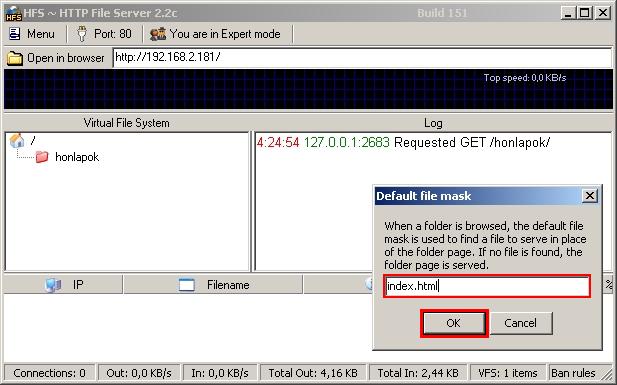Confirm the file mask with OK

pos(454,323)
